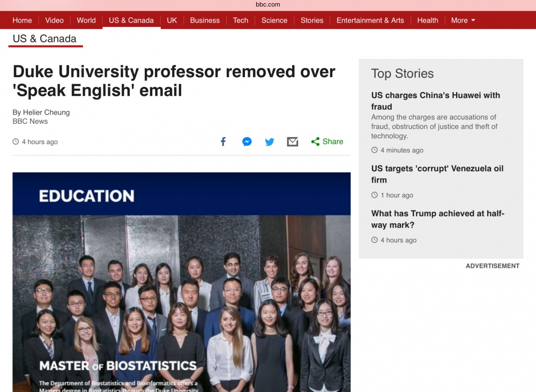Navigate to Entertainment & Arts
The image size is (536, 392).
pyautogui.click(x=370, y=20)
